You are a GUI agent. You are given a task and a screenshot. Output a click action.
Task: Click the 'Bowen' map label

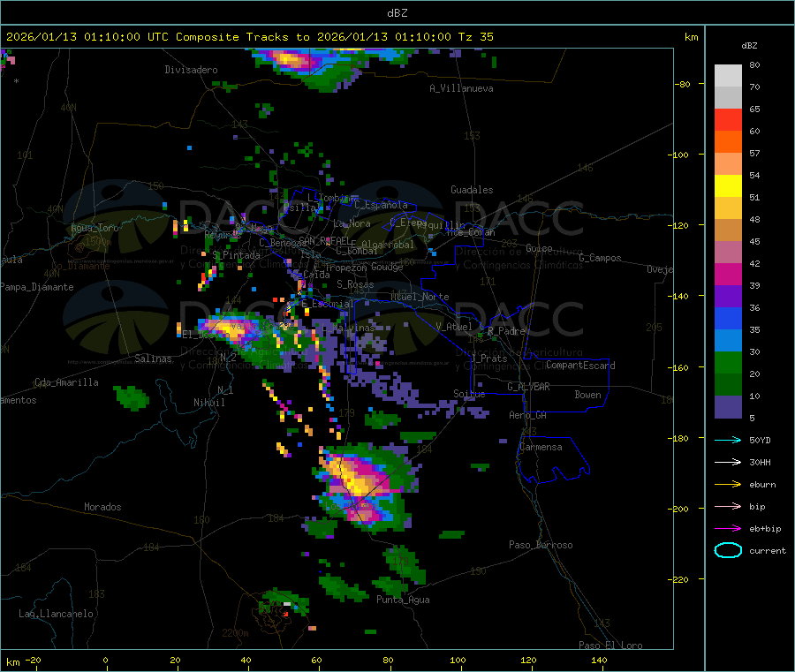coord(587,394)
